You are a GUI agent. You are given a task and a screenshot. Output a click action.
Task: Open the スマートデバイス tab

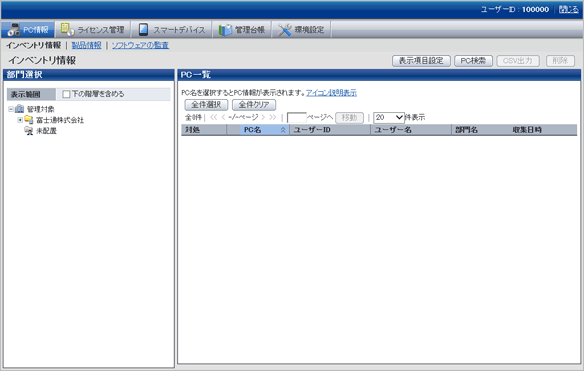[172, 29]
